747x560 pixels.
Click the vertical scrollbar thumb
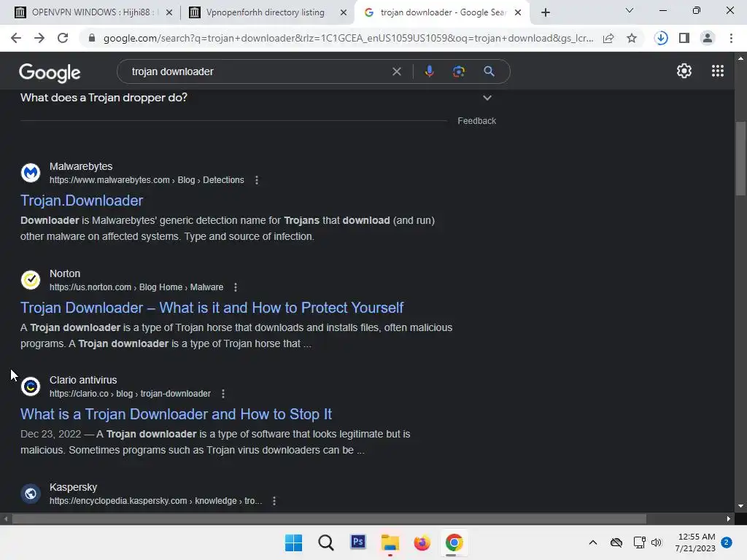(740, 158)
